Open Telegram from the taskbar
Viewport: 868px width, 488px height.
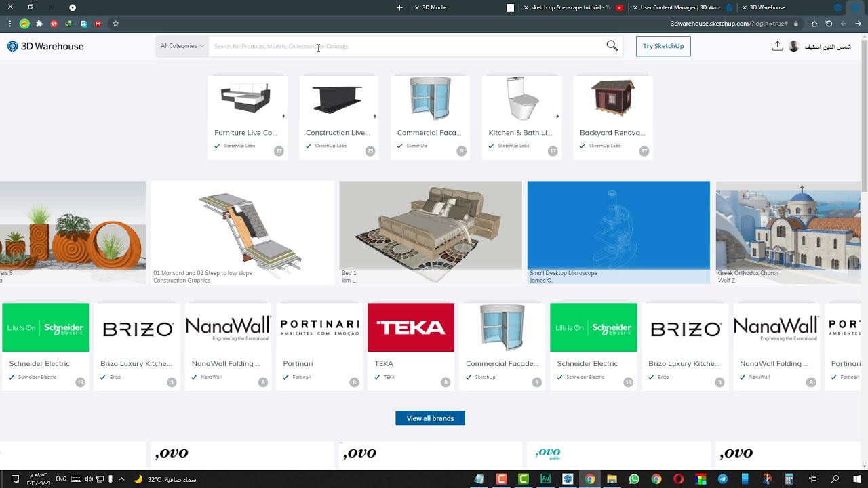coord(723,479)
